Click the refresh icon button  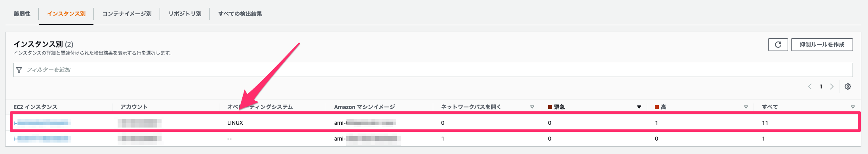[778, 45]
